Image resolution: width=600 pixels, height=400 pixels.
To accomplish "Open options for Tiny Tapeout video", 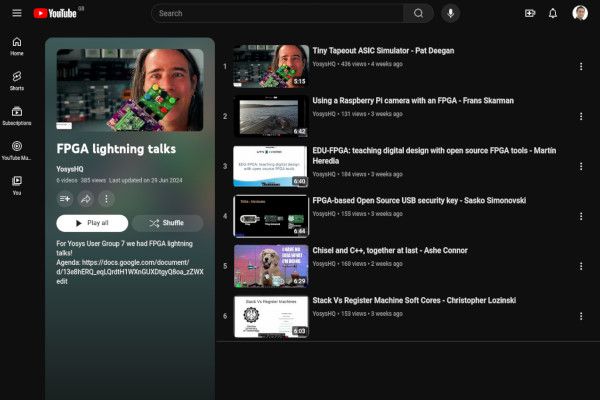I will (581, 67).
